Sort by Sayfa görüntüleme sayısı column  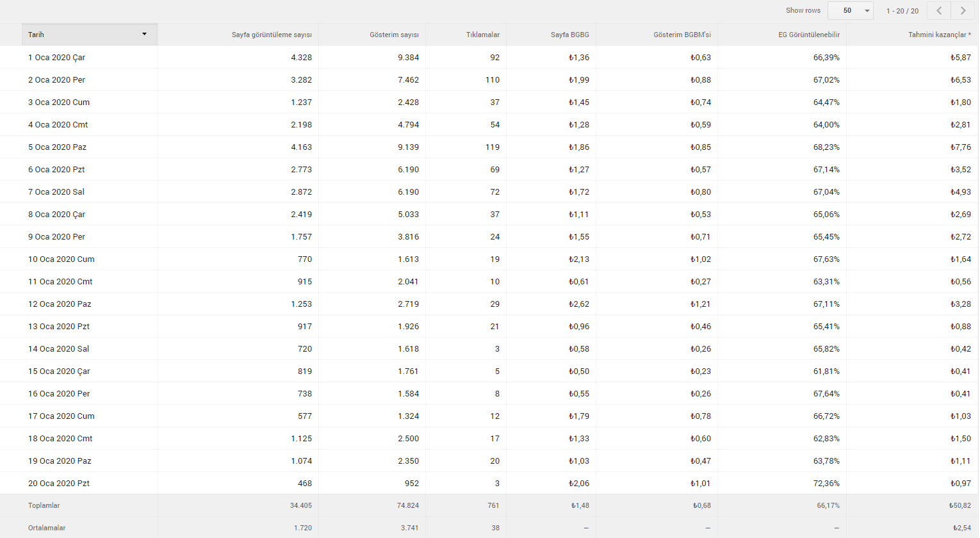pos(272,35)
